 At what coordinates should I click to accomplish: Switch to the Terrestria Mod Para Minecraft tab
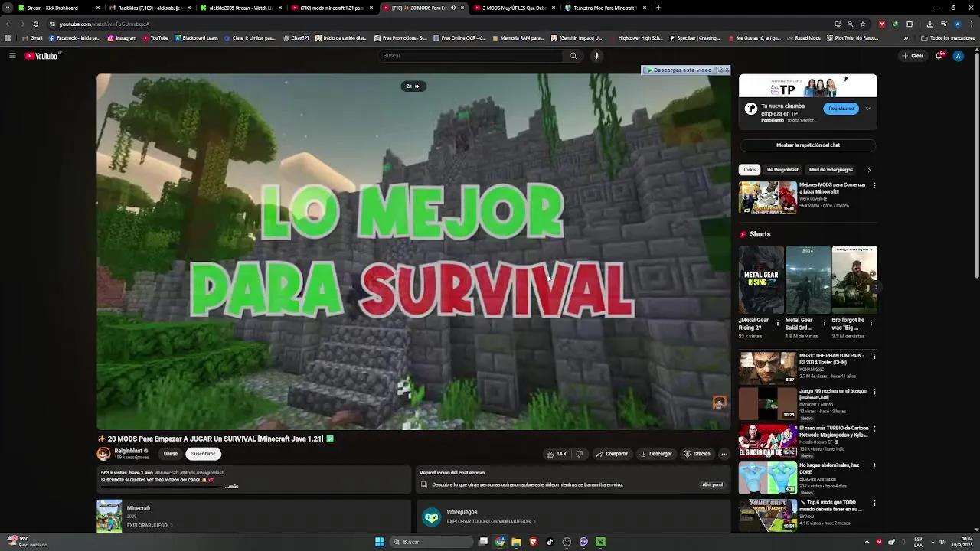[x=605, y=8]
